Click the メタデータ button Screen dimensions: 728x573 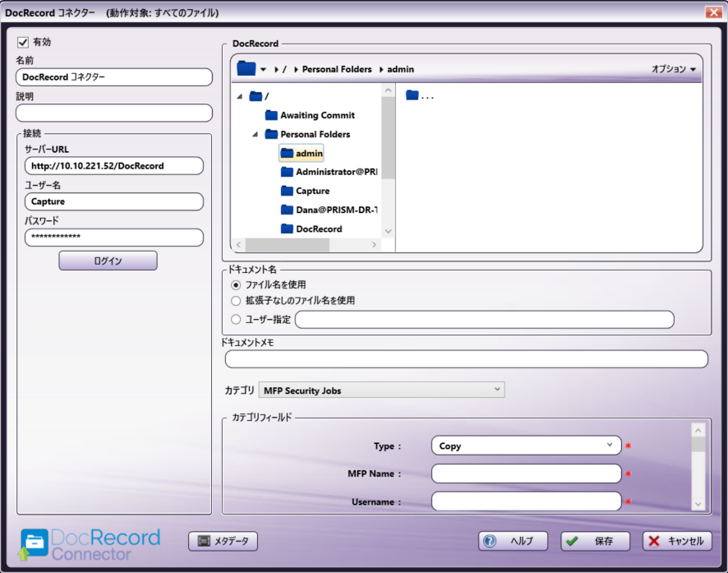[223, 541]
